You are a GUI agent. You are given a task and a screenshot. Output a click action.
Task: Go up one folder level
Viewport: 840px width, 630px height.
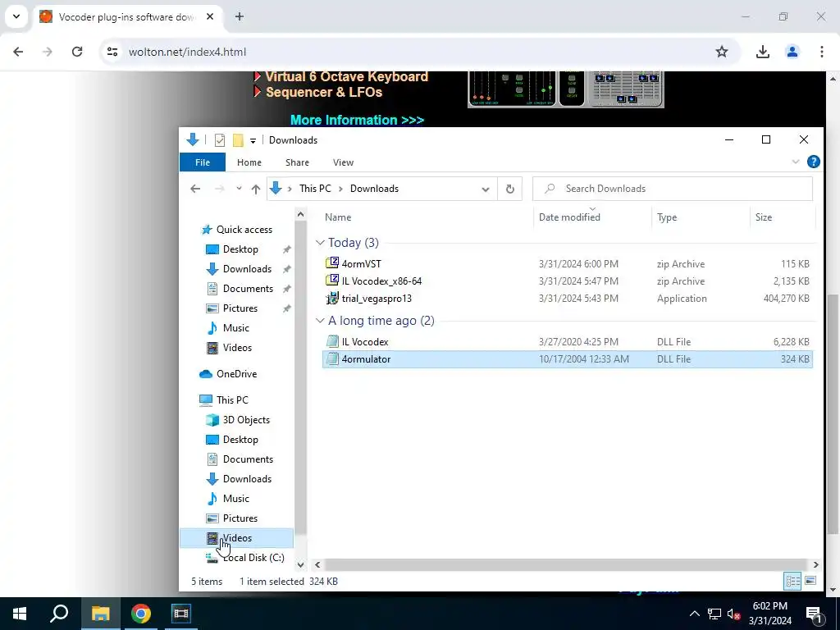pos(256,189)
